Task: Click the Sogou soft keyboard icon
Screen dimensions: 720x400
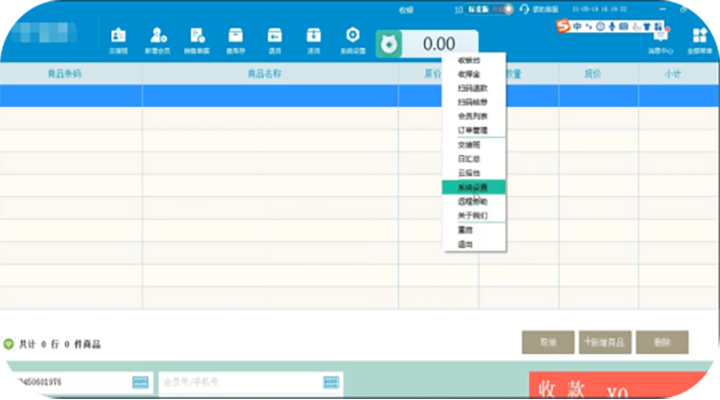Action: tap(624, 27)
